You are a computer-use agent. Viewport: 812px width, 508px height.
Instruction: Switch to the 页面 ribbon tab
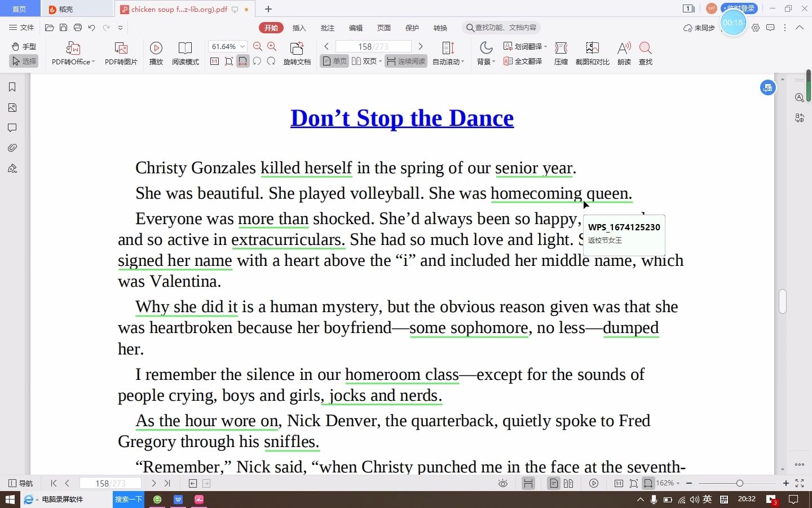click(x=384, y=28)
